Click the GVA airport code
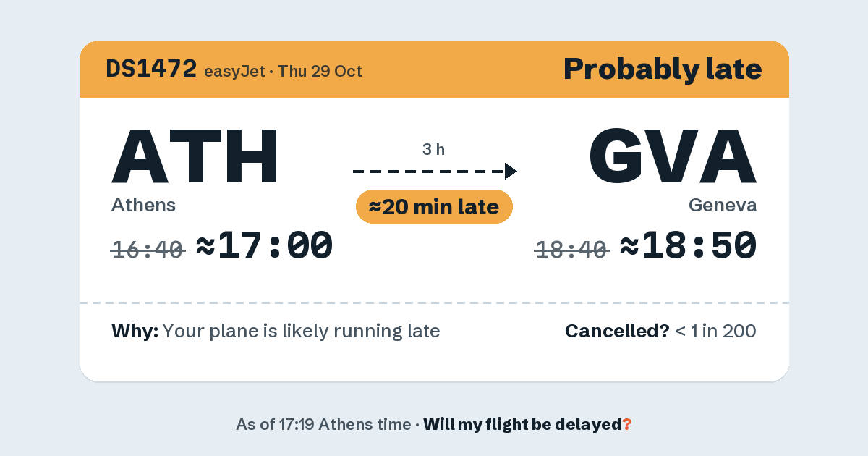The width and height of the screenshot is (868, 456). (x=673, y=156)
